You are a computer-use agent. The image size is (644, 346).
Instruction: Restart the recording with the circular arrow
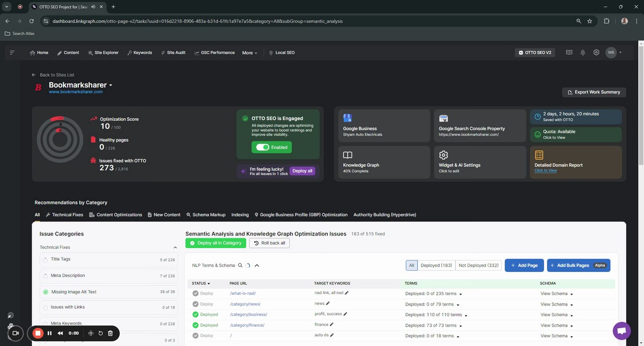coord(100,333)
